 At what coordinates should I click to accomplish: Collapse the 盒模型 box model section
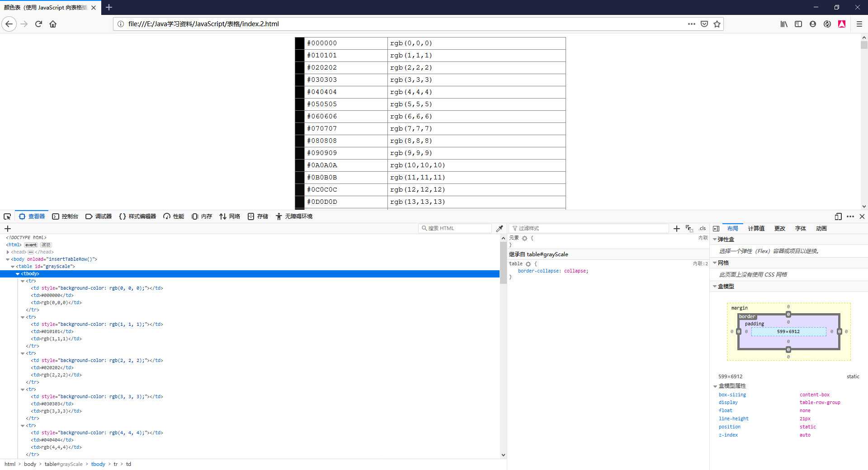pos(715,287)
